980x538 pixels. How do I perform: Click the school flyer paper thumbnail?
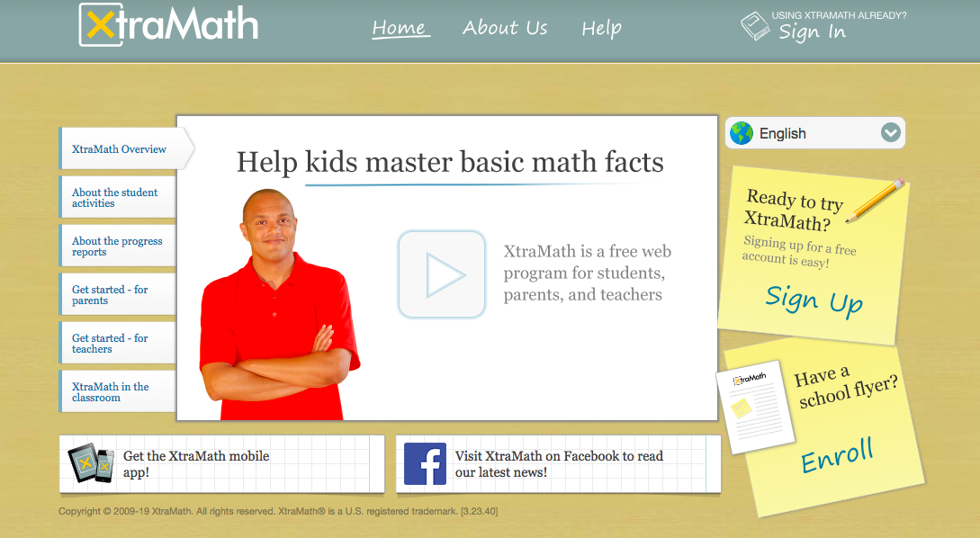tap(755, 407)
